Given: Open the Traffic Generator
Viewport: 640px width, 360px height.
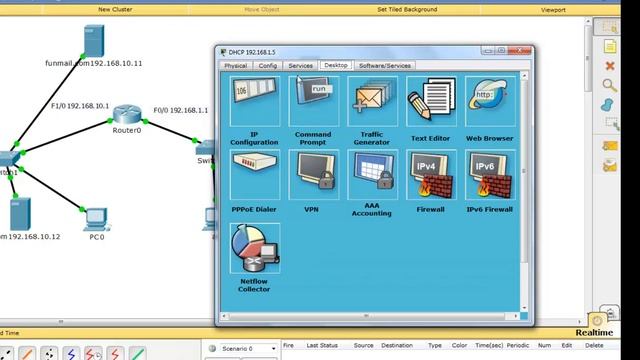Looking at the screenshot, I should (372, 101).
